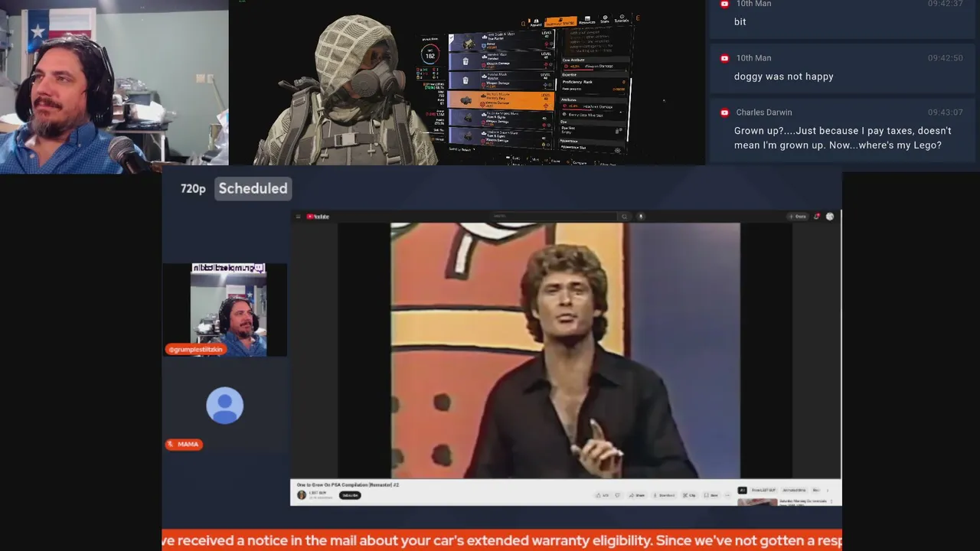Image resolution: width=980 pixels, height=551 pixels.
Task: Click the MAMA participant avatar circle
Action: click(x=224, y=406)
